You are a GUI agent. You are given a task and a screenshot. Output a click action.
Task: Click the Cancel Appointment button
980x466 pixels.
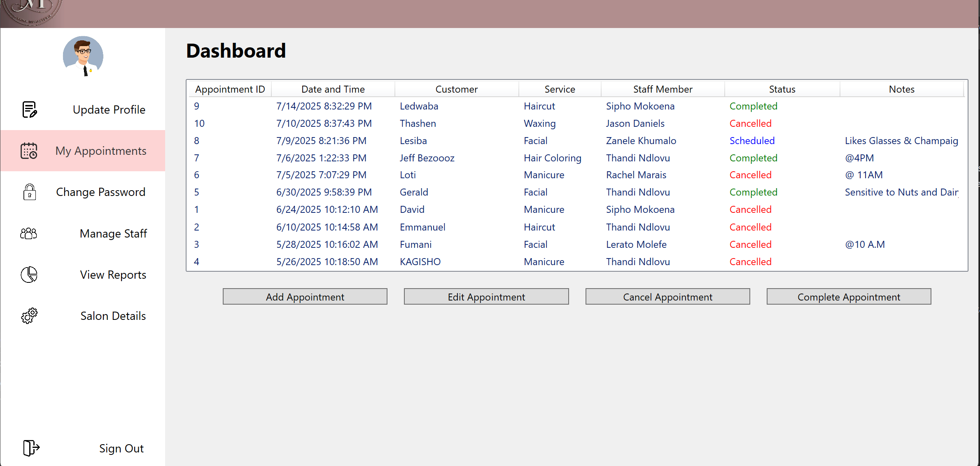pos(667,296)
